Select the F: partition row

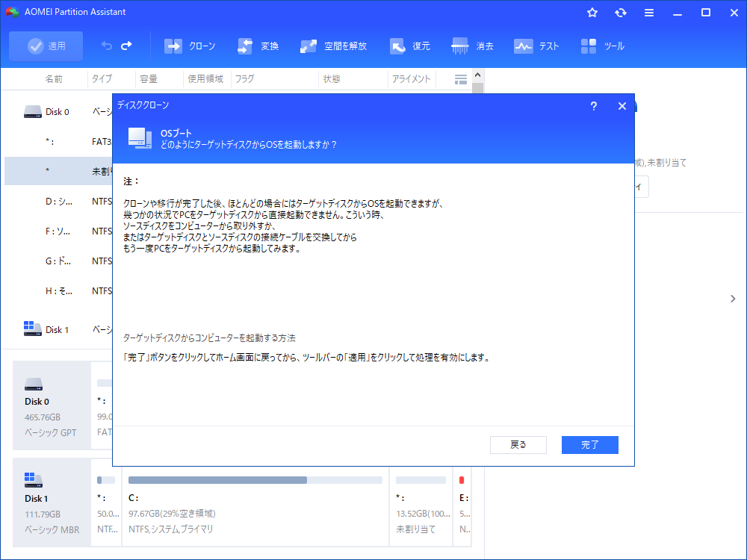[x=58, y=231]
